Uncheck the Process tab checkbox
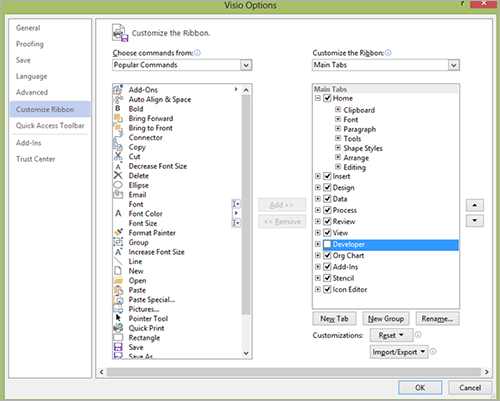 coord(327,210)
